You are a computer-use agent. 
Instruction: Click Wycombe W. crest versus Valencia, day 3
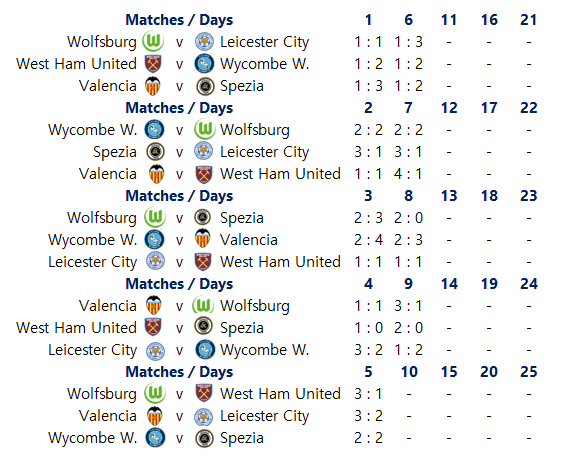(x=155, y=239)
